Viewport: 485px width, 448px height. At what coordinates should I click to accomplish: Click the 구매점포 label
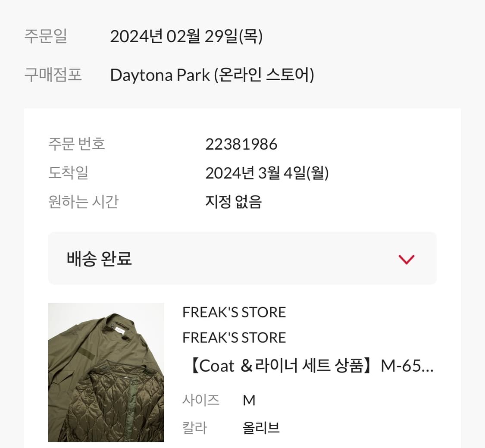point(53,75)
